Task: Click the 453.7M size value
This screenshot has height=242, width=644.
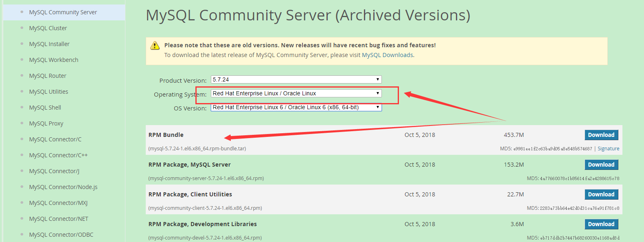Action: tap(514, 135)
